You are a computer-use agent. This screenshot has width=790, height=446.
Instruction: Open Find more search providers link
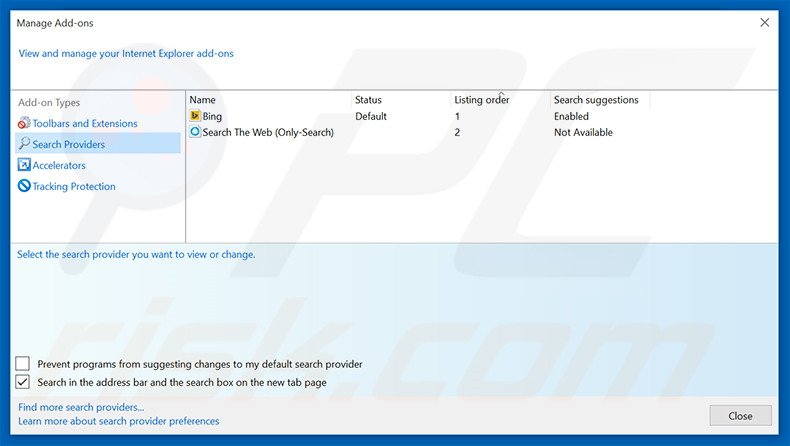[81, 407]
